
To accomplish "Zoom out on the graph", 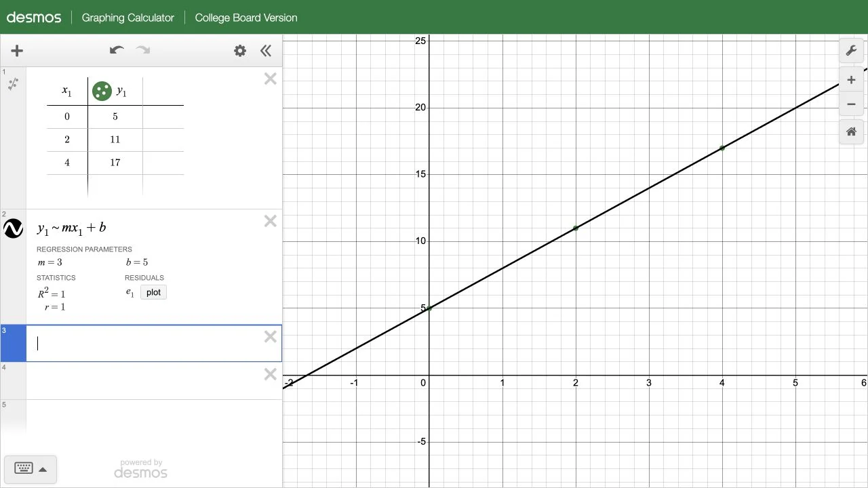I will click(851, 104).
